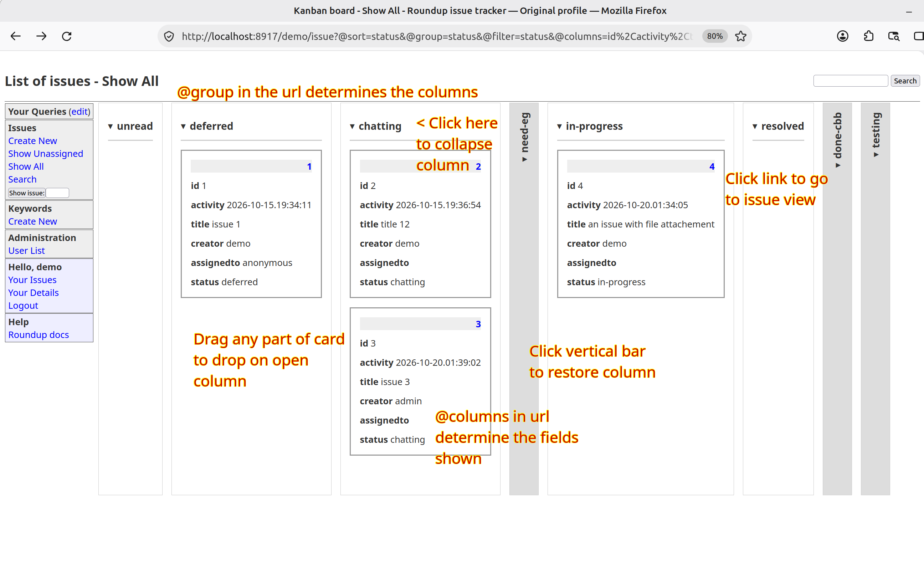Image resolution: width=924 pixels, height=574 pixels.
Task: Open the extensions puzzle icon
Action: point(868,36)
